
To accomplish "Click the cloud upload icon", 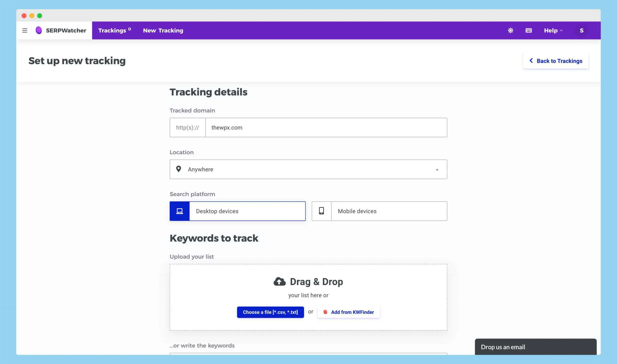I will coord(279,281).
